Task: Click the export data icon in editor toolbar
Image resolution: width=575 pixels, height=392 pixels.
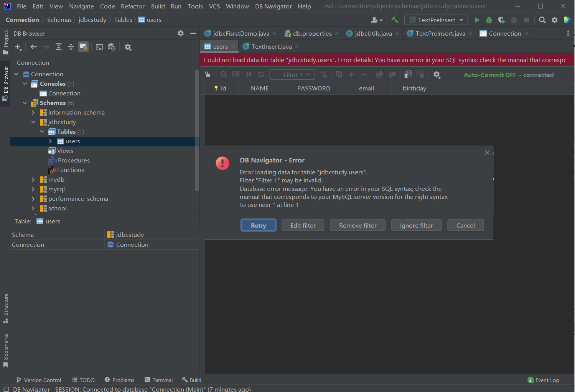Action: (392, 74)
